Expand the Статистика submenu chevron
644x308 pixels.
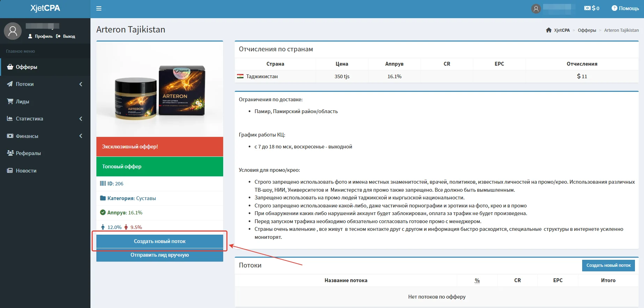(x=81, y=119)
